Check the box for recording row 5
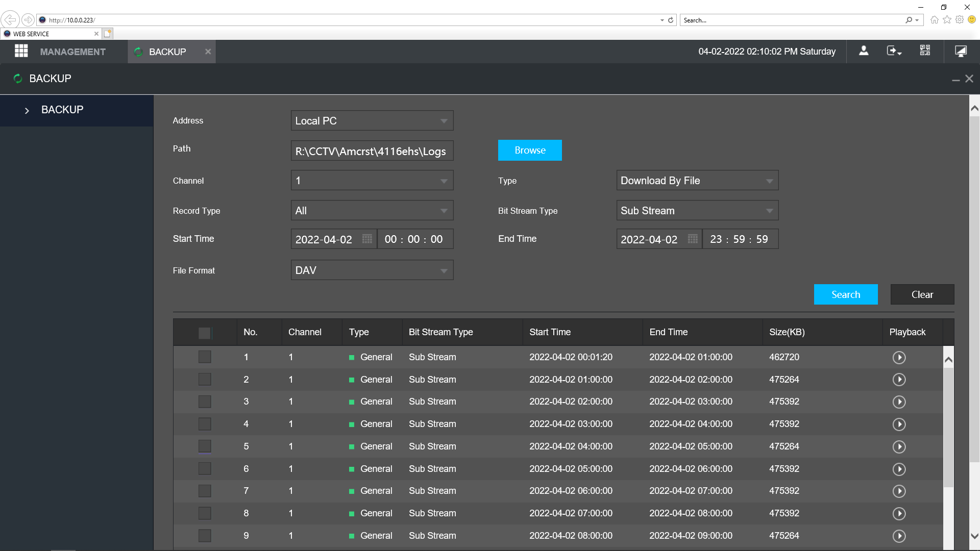The height and width of the screenshot is (551, 980). point(205,446)
